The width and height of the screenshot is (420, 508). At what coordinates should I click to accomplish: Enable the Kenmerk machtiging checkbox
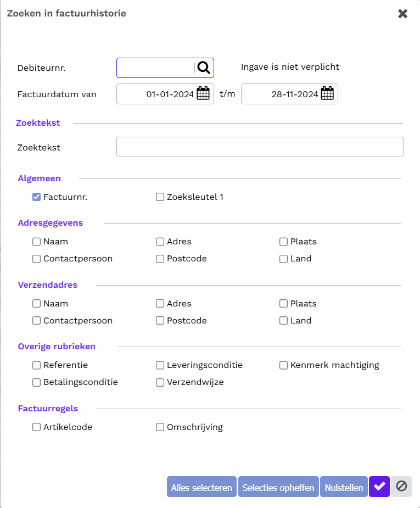tap(283, 365)
